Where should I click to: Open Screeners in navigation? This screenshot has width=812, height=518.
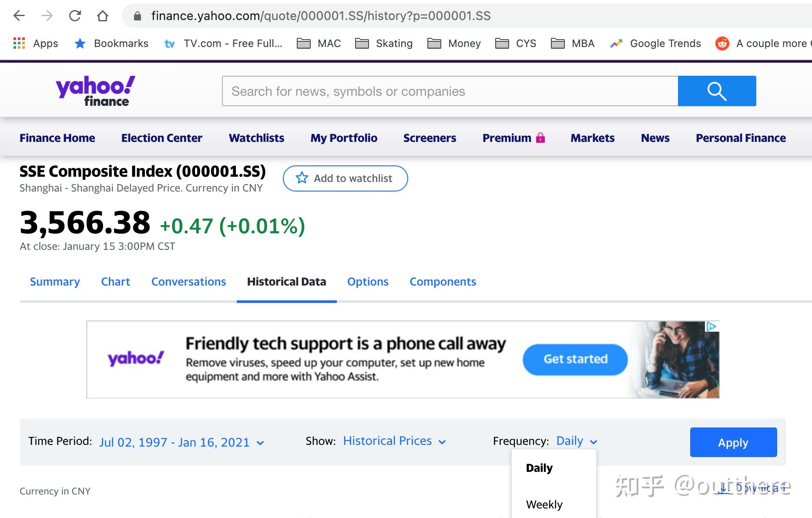click(429, 138)
